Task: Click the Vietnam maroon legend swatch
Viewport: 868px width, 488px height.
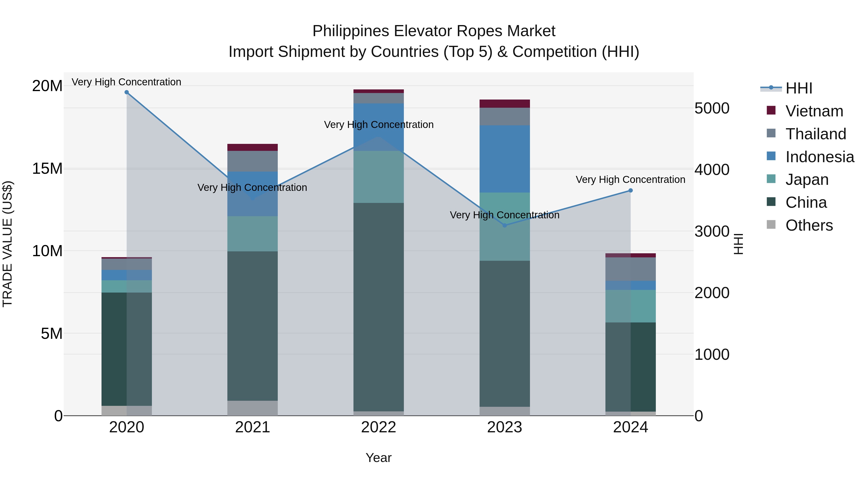Action: (x=771, y=110)
